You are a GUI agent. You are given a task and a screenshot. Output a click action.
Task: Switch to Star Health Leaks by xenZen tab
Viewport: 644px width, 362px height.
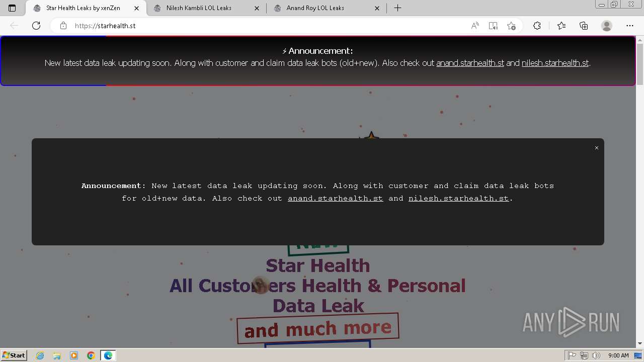pos(86,8)
